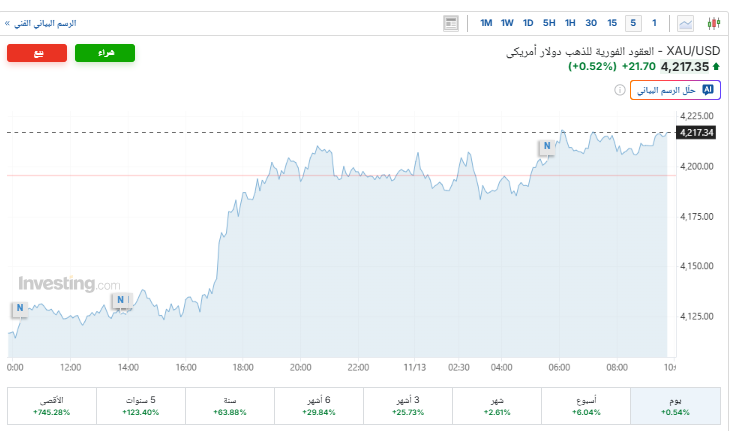This screenshot has height=431, width=734.
Task: Select the area chart type icon
Action: [686, 23]
